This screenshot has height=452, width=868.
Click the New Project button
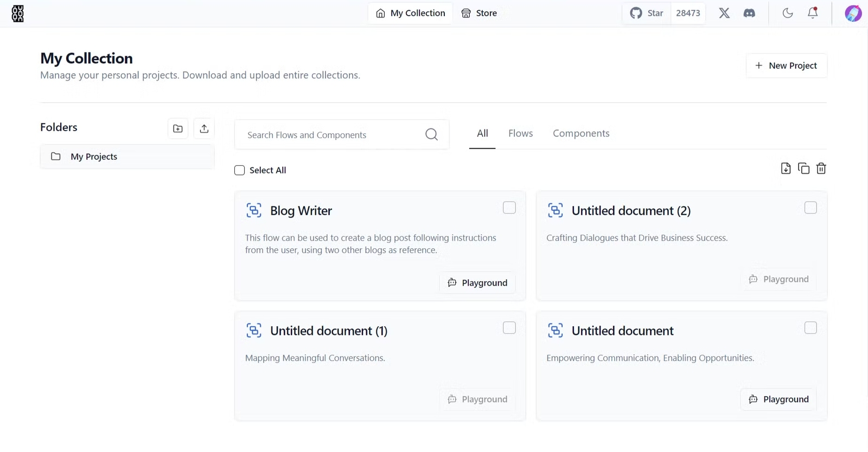coord(786,66)
